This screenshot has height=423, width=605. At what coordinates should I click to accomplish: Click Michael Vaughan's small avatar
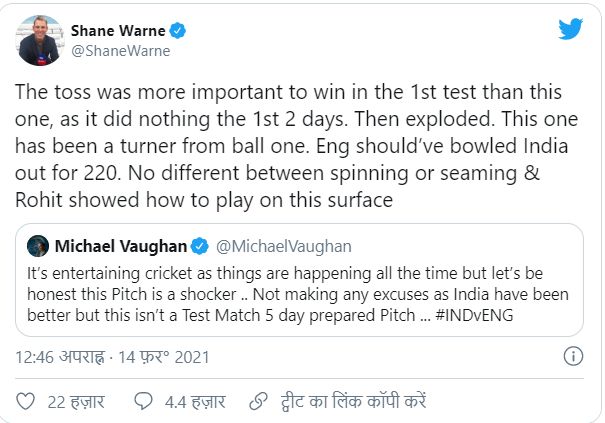point(39,246)
